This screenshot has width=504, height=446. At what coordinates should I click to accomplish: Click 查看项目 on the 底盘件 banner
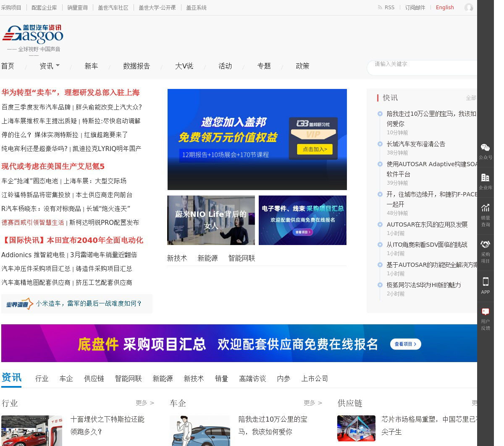pos(405,344)
